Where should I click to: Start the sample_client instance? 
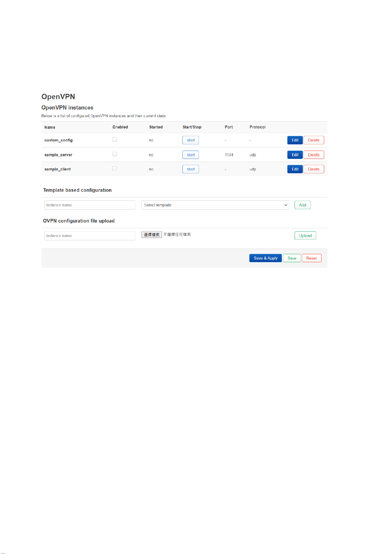coord(191,169)
